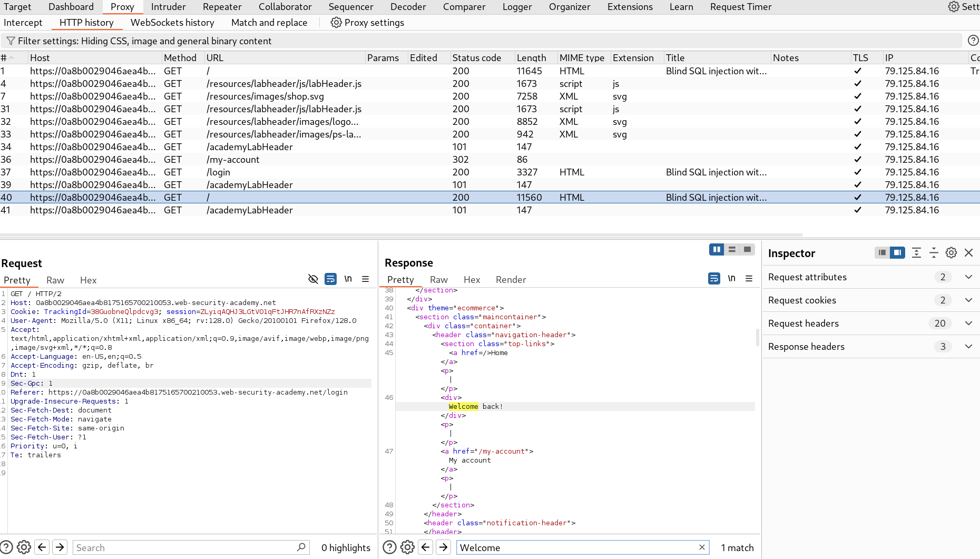This screenshot has height=559, width=980.
Task: Switch to combined tabbed request/response layout
Action: (x=747, y=249)
